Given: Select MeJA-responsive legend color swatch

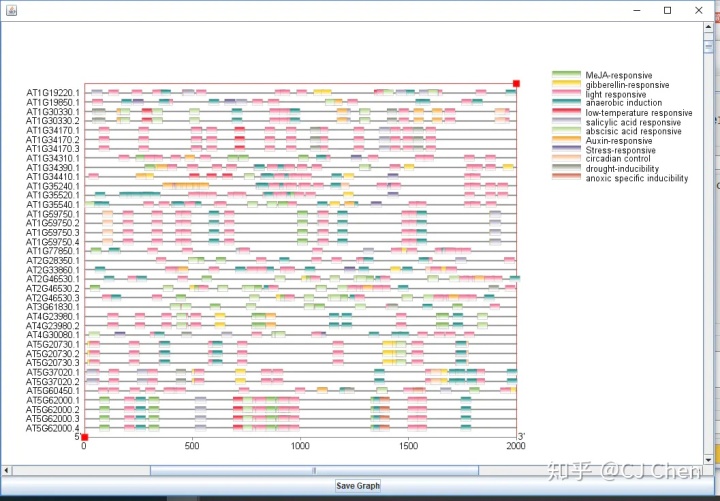Looking at the screenshot, I should point(566,75).
